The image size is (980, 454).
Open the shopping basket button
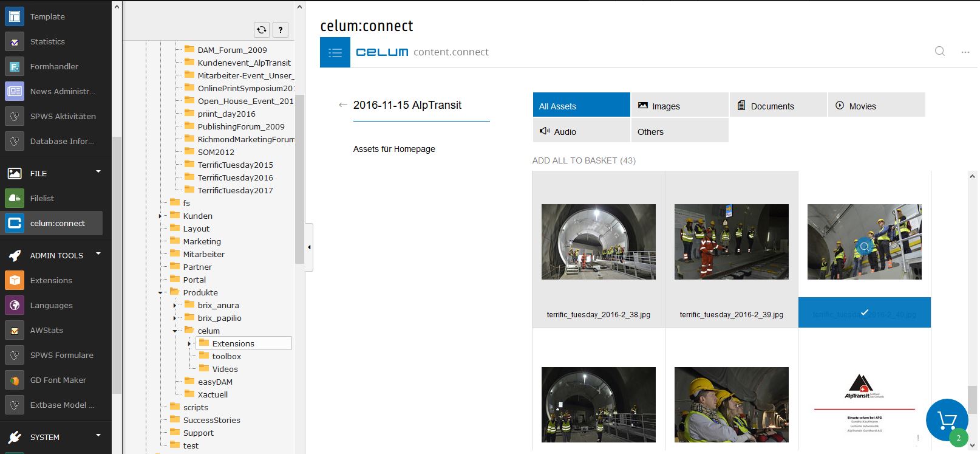click(x=947, y=420)
